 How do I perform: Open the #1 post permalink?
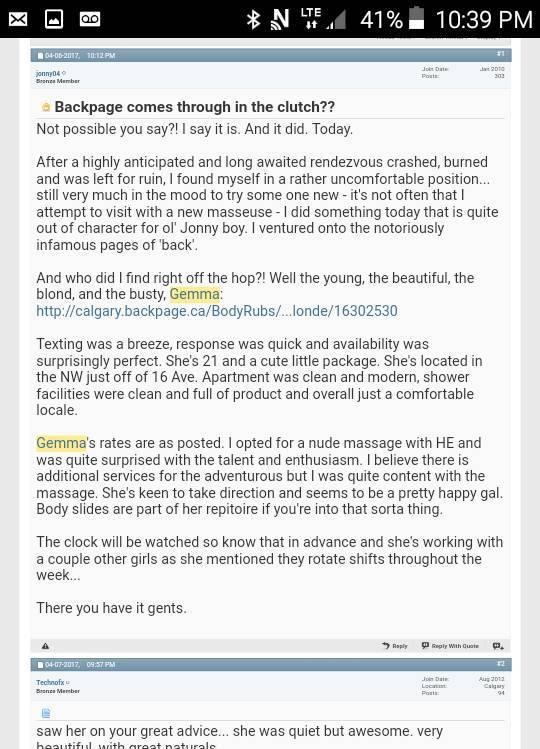point(500,54)
